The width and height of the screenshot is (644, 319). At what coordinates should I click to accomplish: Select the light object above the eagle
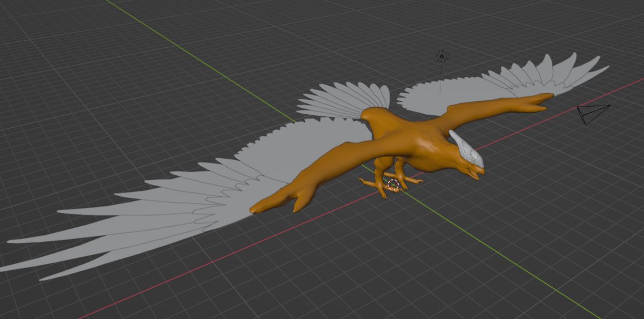pyautogui.click(x=442, y=56)
